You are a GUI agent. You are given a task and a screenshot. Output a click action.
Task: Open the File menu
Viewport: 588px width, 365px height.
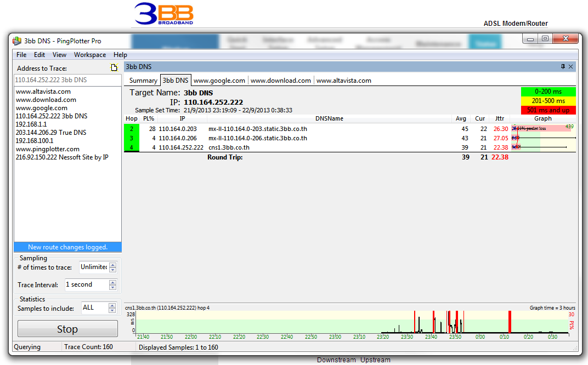click(21, 55)
